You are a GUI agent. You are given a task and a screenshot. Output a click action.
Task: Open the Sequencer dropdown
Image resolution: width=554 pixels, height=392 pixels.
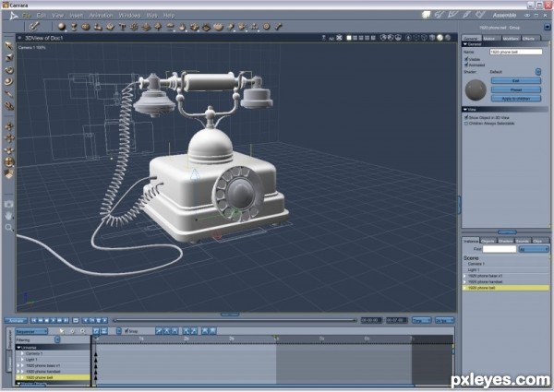31,331
